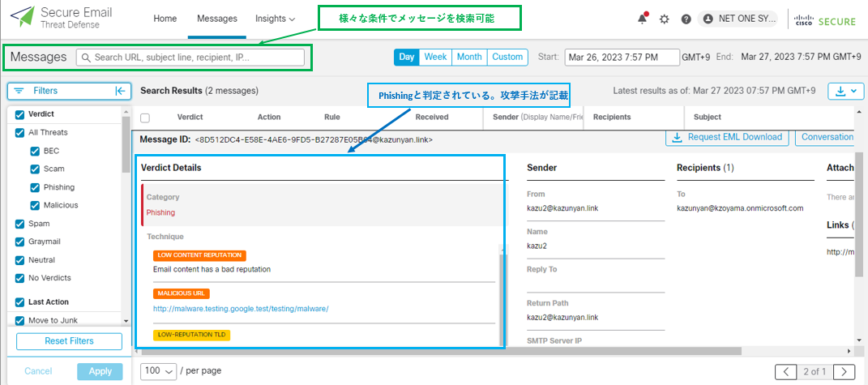Sort by the Recipients column header
868x385 pixels.
coord(612,118)
